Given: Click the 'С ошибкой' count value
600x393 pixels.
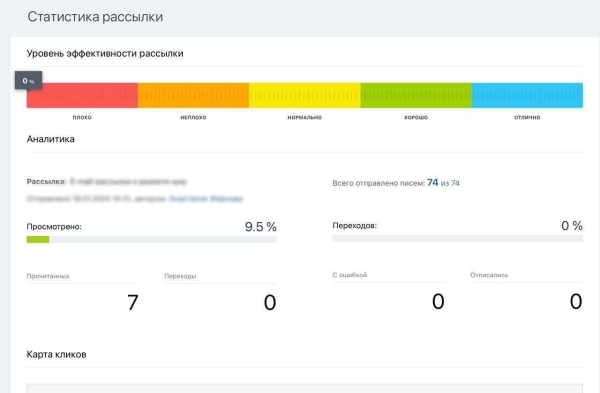Looking at the screenshot, I should 438,301.
